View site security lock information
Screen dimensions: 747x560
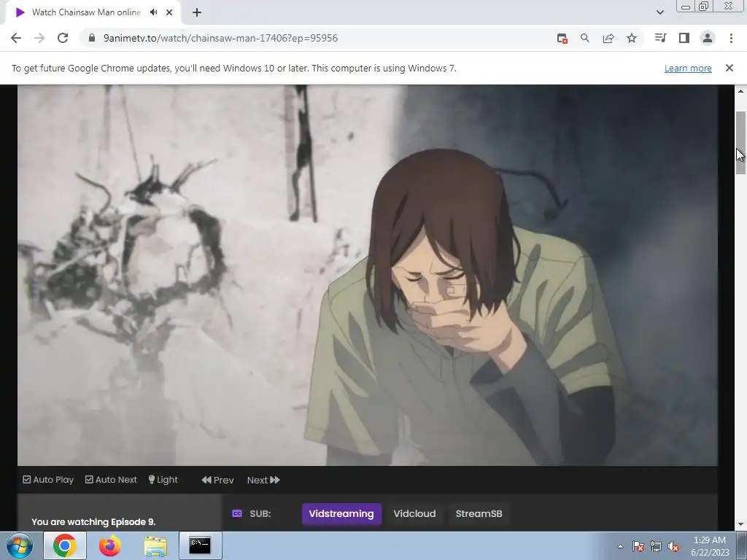pos(92,38)
